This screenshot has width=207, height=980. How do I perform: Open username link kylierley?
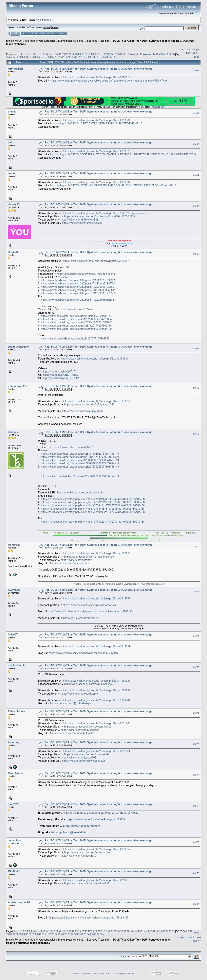13,742
